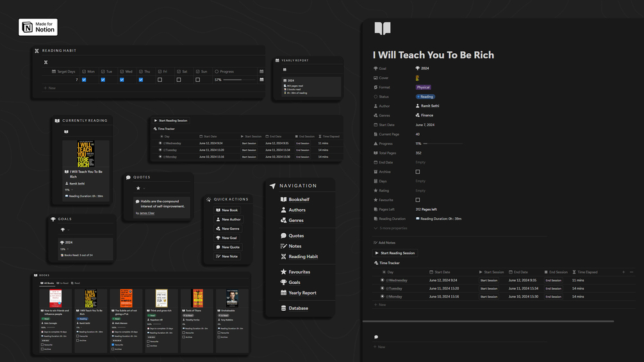Open the three-dots menu in page Time Tracker
Image resolution: width=644 pixels, height=362 pixels.
point(632,272)
